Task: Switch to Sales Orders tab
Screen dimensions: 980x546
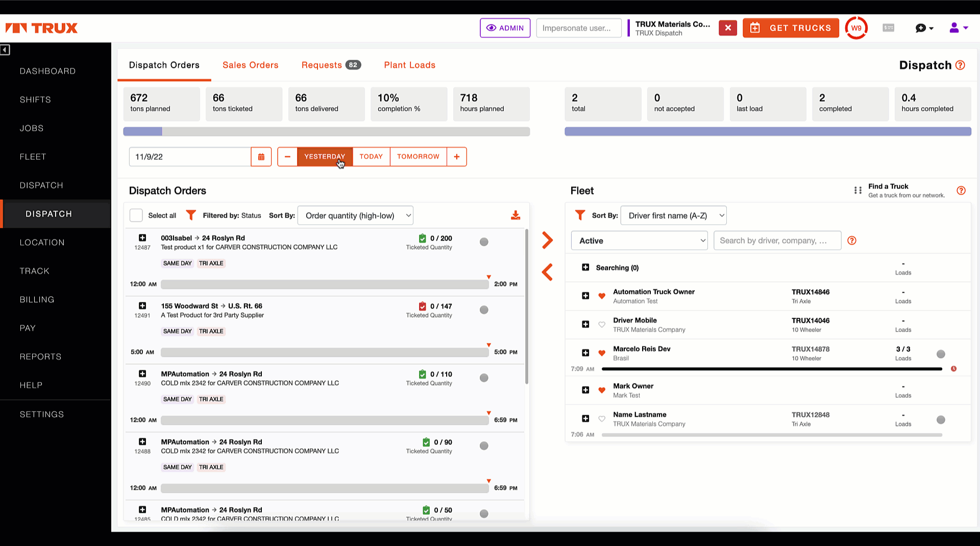Action: click(x=251, y=65)
